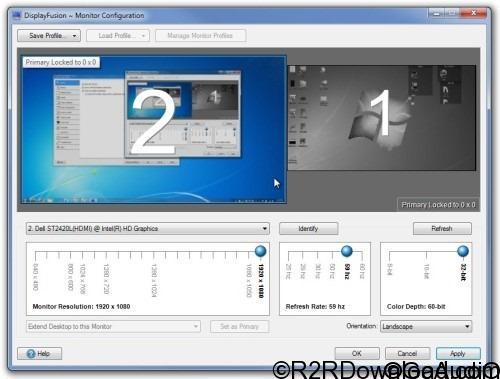Click the 60 hz refresh rate mark

[x=362, y=271]
